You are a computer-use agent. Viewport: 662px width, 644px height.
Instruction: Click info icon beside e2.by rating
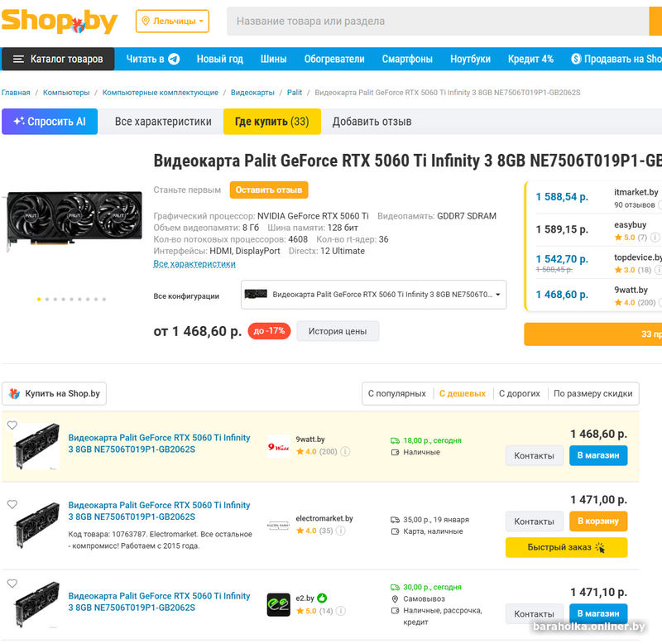pos(340,611)
